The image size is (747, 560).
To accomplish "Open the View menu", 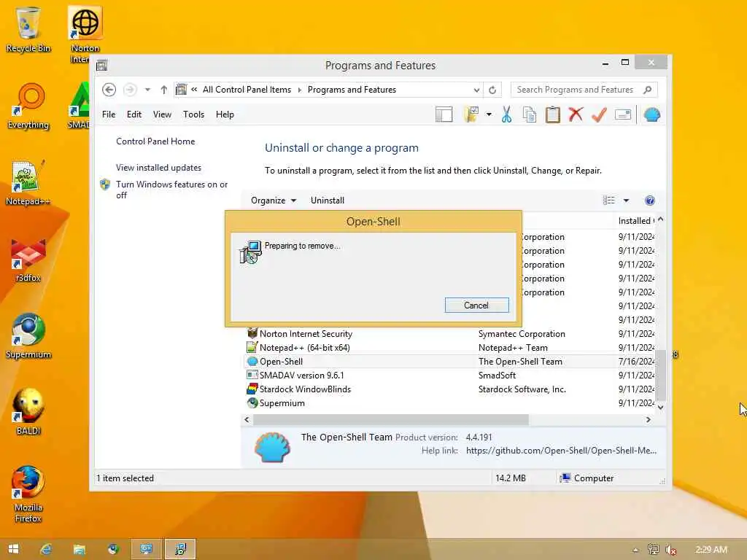I will click(x=162, y=114).
